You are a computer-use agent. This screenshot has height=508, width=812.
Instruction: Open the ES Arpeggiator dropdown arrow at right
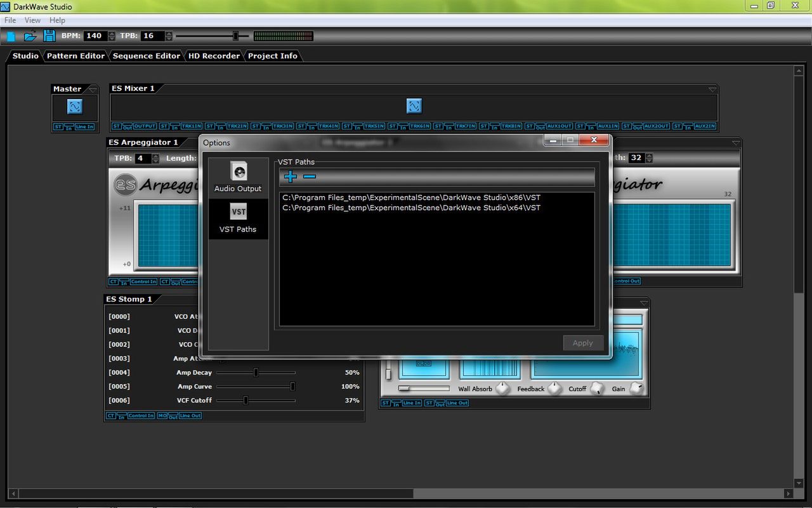(x=736, y=143)
